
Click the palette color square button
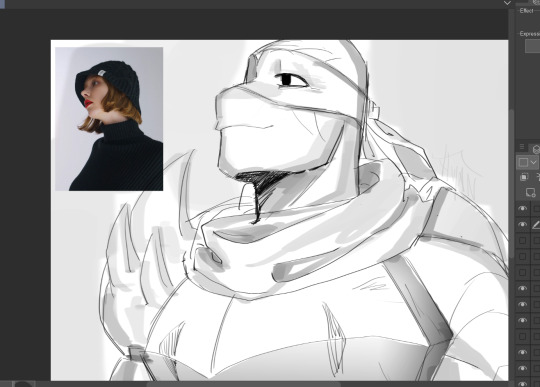(x=523, y=162)
